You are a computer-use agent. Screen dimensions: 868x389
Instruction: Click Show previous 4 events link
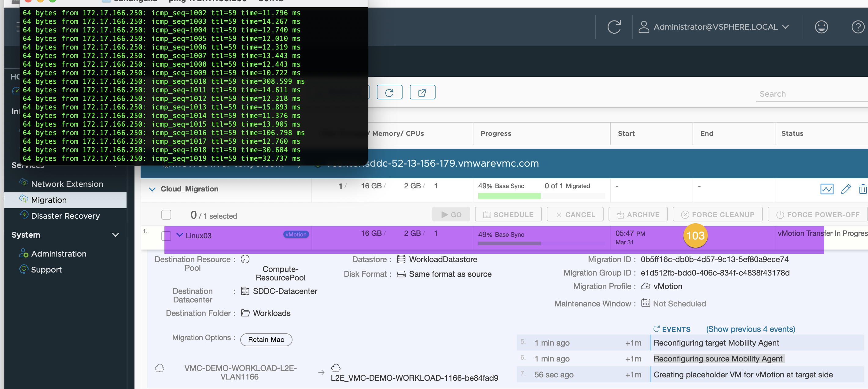[750, 329]
